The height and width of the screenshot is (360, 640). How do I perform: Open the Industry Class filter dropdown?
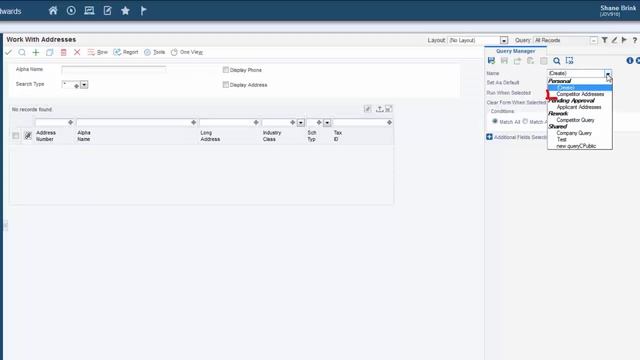pyautogui.click(x=301, y=123)
